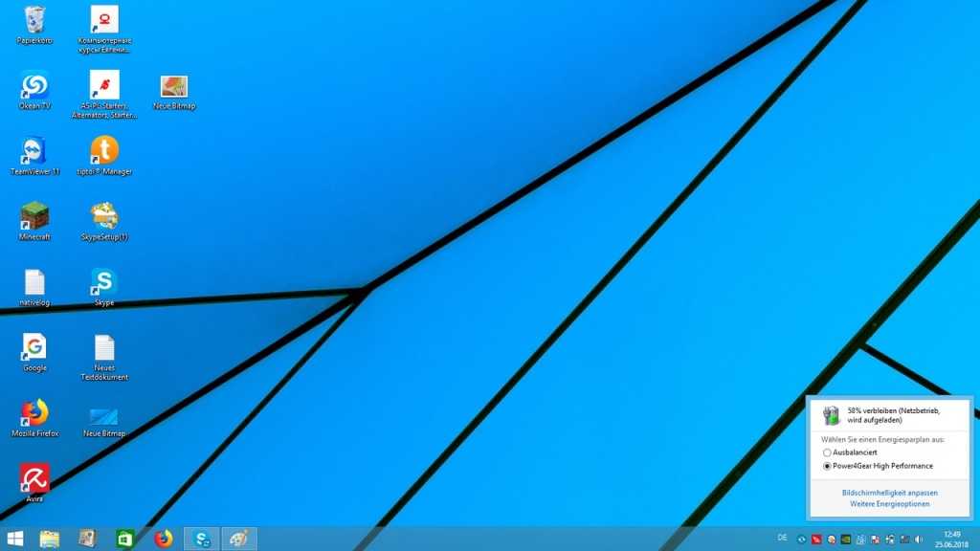Choose Power4Gear High Performance power plan
This screenshot has height=551, width=980.
click(827, 466)
